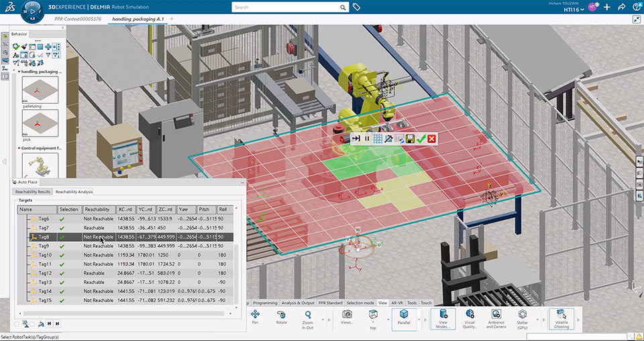Screen dimensions: 644x341
Task: Click the plus Add icon in top bar
Action: click(607, 7)
